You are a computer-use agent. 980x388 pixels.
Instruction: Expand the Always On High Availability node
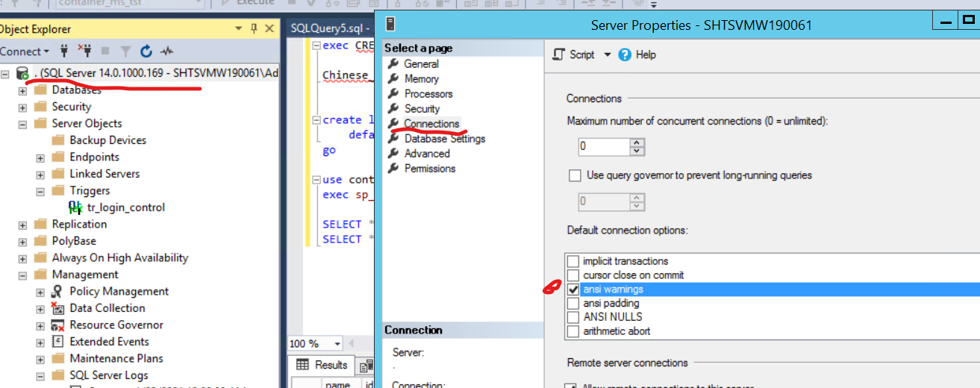[22, 258]
